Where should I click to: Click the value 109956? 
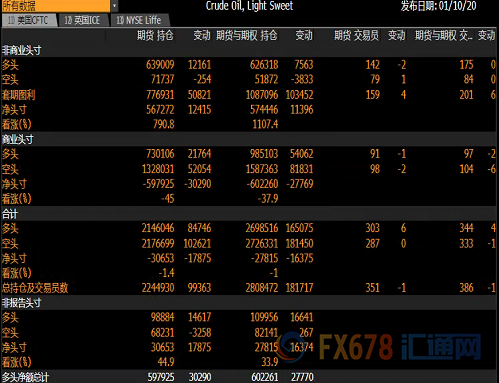264,317
